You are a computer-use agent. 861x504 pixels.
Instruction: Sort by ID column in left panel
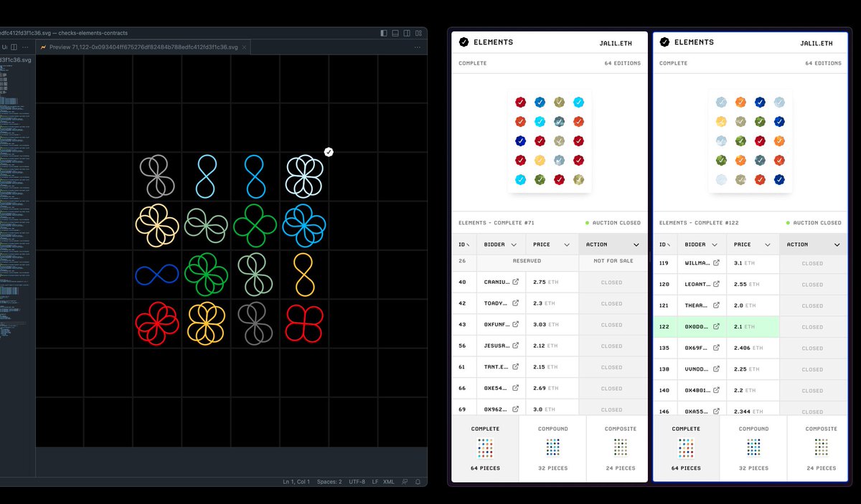463,244
